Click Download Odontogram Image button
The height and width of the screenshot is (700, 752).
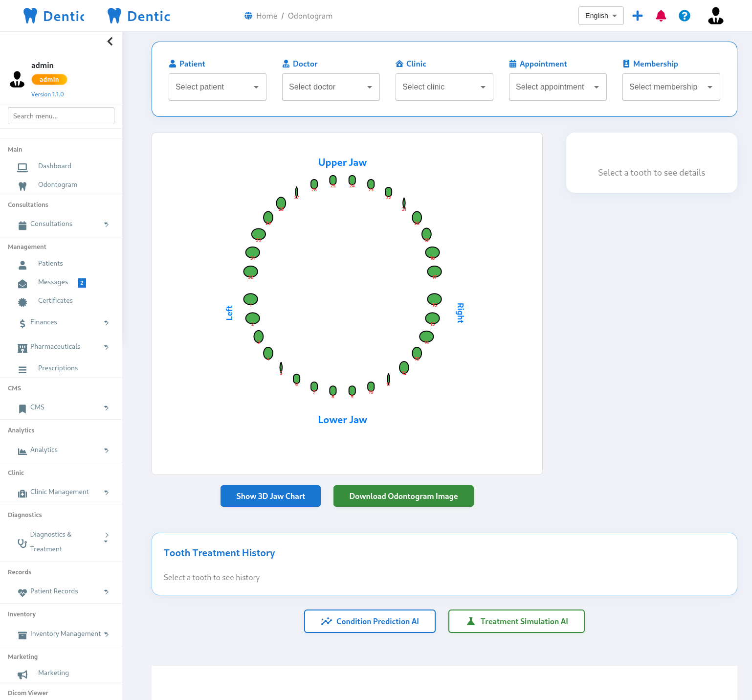click(403, 496)
